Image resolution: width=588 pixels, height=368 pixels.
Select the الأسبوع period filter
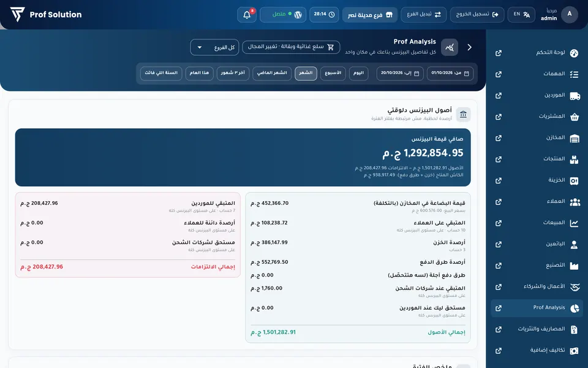333,73
